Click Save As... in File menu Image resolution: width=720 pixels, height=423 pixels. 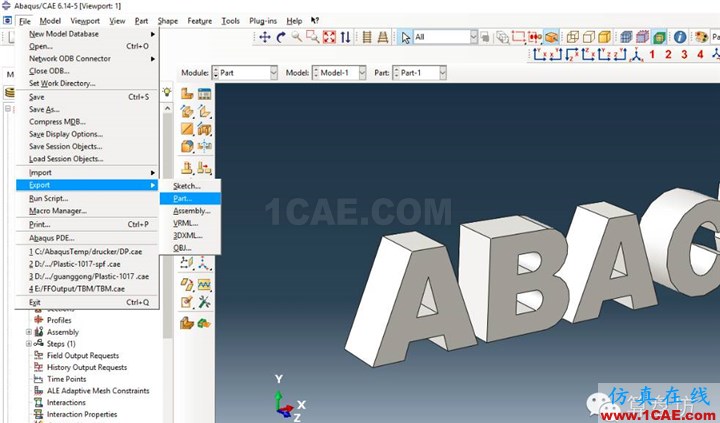coord(87,109)
